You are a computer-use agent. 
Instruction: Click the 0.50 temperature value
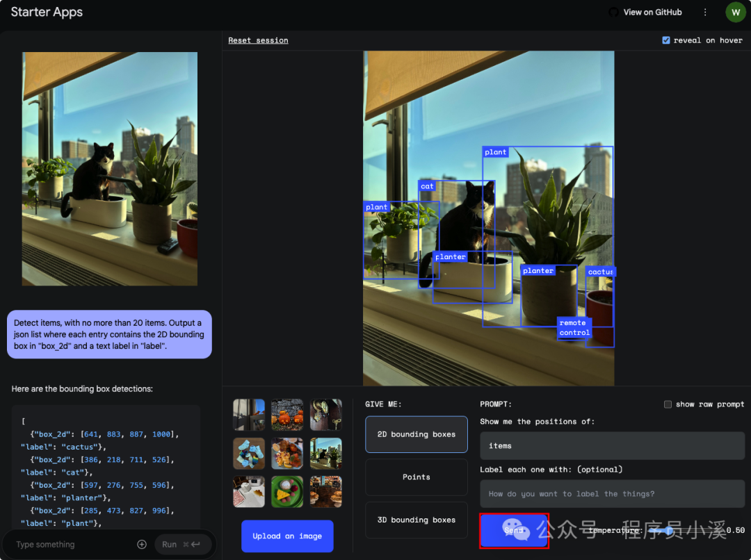point(735,530)
